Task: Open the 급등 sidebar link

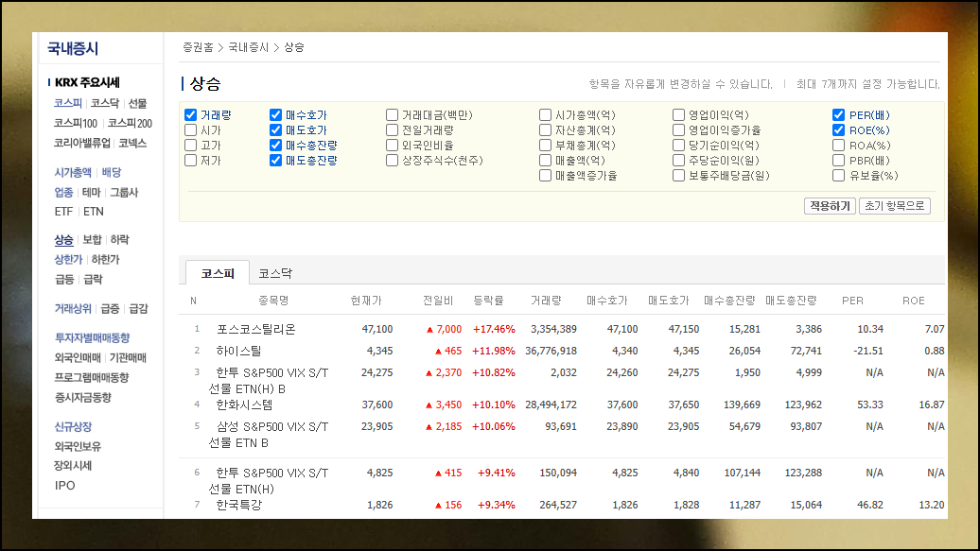Action: pos(64,279)
